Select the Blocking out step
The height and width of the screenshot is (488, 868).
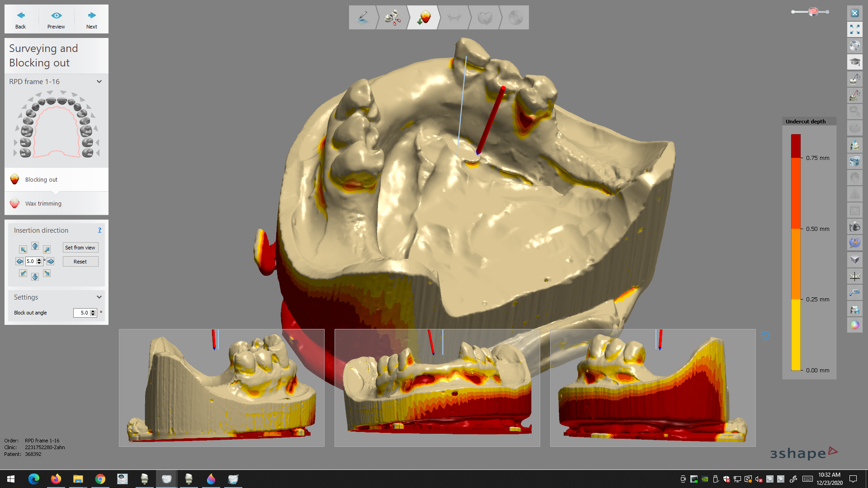(x=41, y=180)
